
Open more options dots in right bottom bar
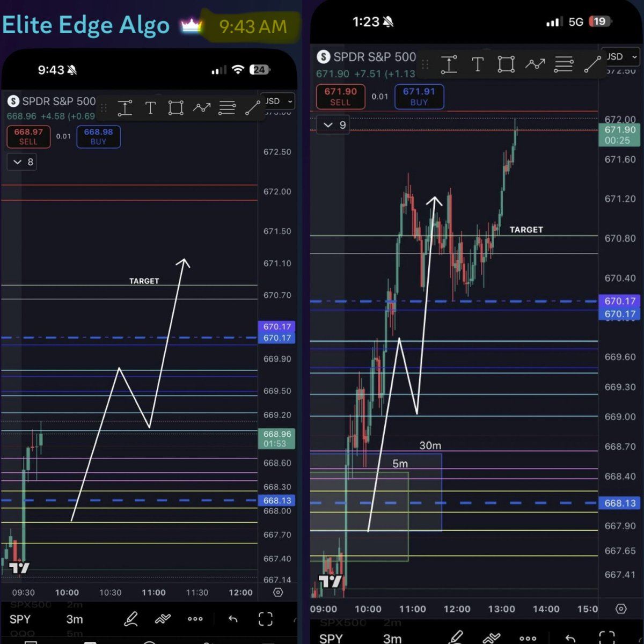(x=528, y=639)
